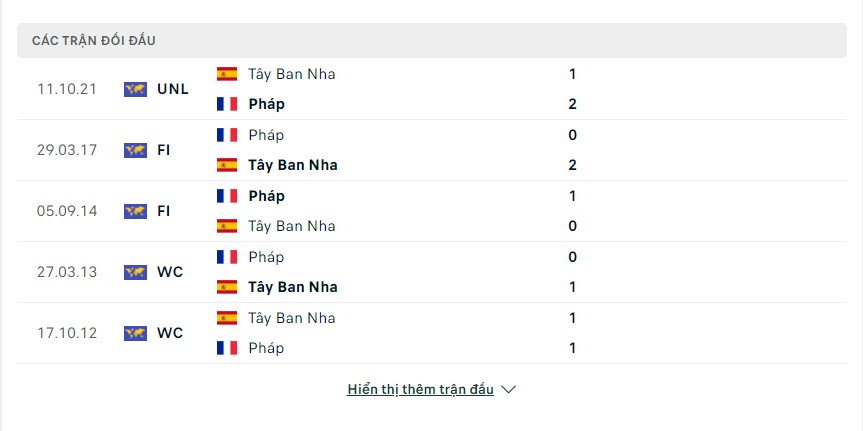Open the 11.10.21 UNL match row
Screen dimensions: 863x431
click(x=432, y=89)
